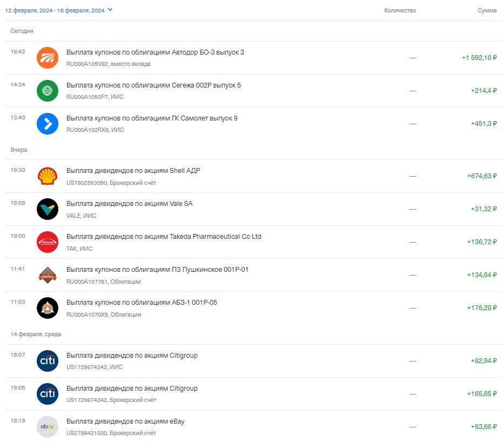Image resolution: width=504 pixels, height=442 pixels.
Task: Open АБЗ-1 001Р-05 coupon payment
Action: pos(254,308)
